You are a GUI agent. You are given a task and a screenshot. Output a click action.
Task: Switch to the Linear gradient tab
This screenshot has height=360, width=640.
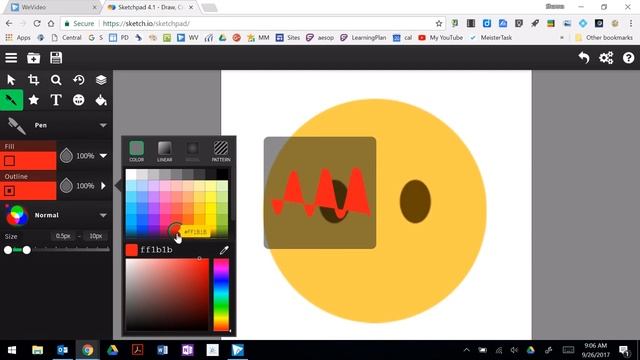[164, 151]
